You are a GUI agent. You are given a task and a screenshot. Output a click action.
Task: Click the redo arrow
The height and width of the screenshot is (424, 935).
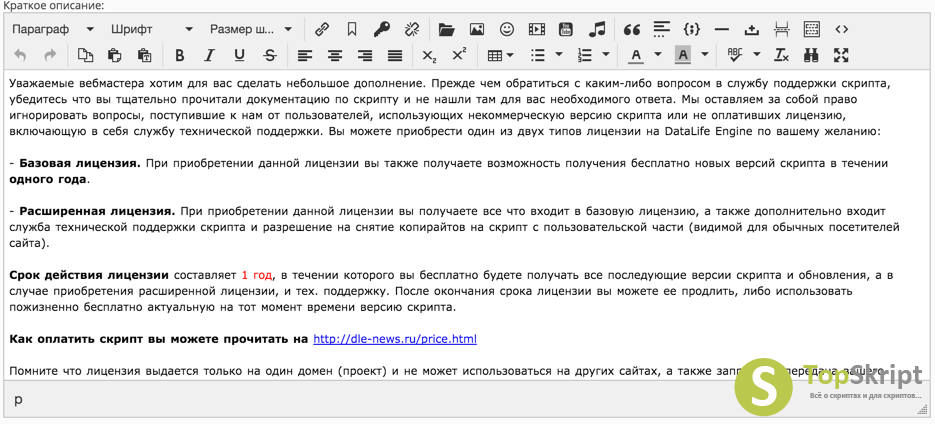[x=50, y=55]
